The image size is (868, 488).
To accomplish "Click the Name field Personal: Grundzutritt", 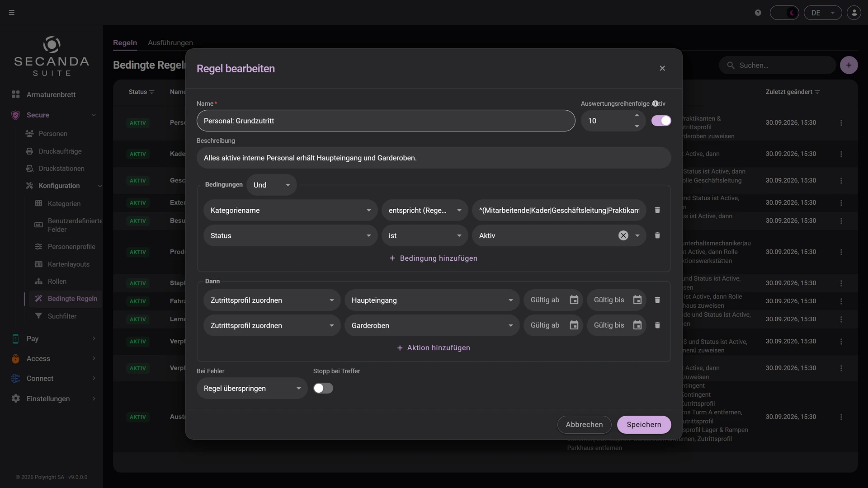I will click(x=386, y=121).
